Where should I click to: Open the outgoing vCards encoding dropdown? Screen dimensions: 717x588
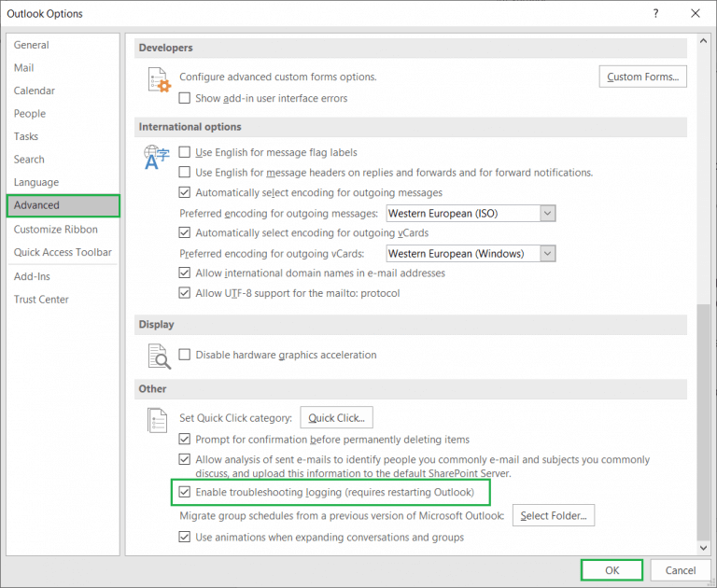click(547, 254)
